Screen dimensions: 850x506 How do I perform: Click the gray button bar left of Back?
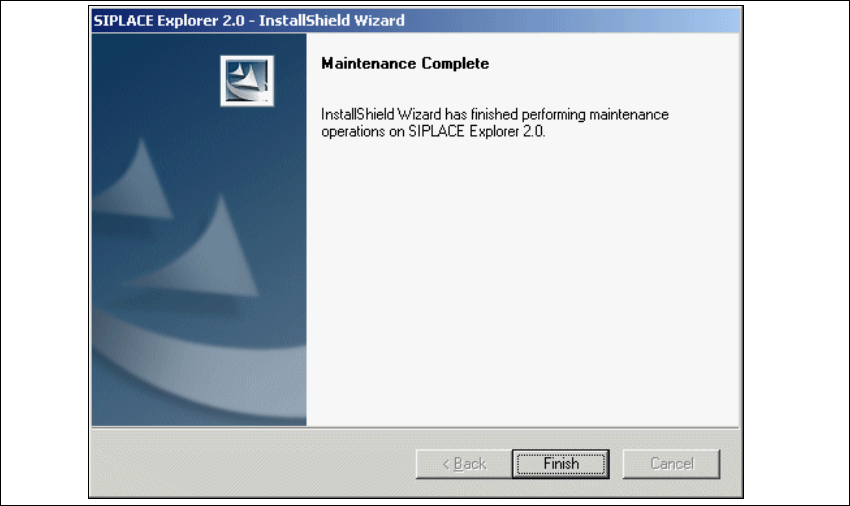[254, 464]
